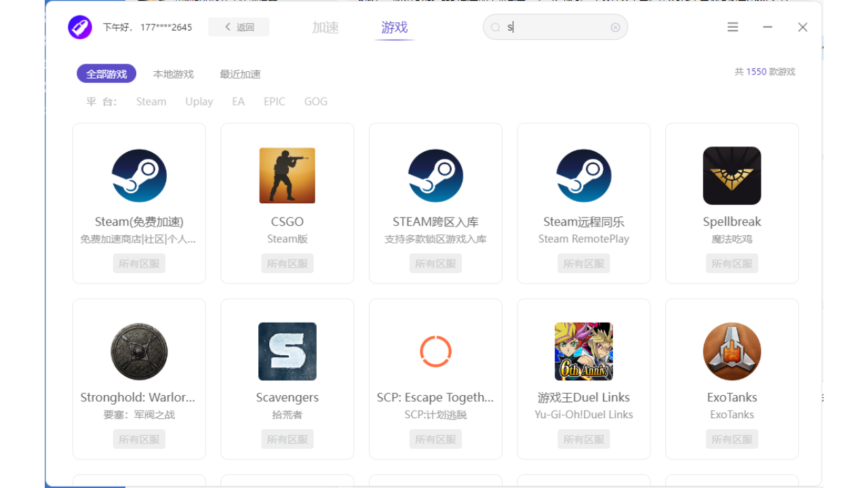Select the Spellbreak game icon

[732, 176]
